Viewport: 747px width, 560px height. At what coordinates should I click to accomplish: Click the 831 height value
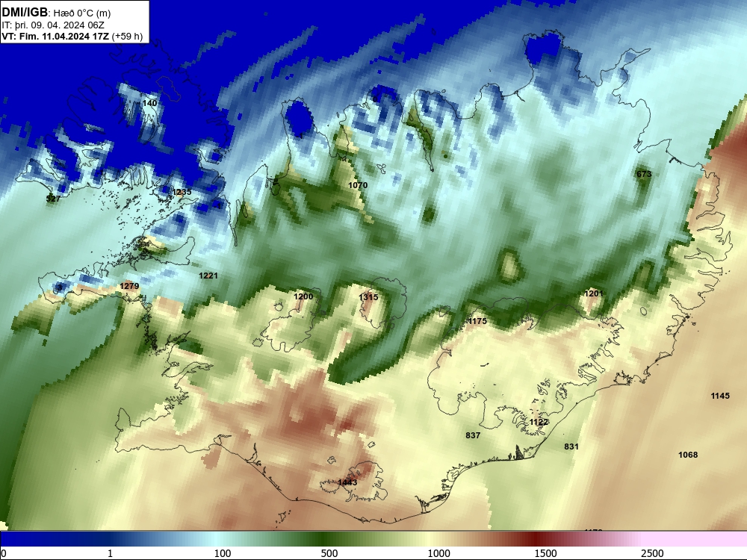pos(571,447)
